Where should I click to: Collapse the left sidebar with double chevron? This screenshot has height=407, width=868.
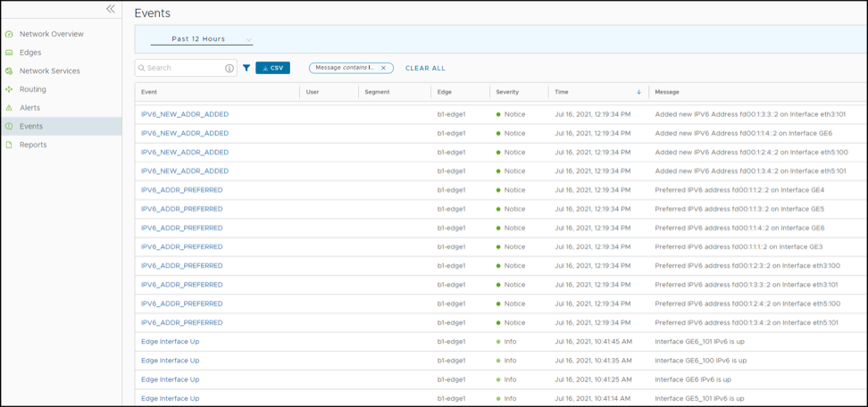pyautogui.click(x=111, y=9)
